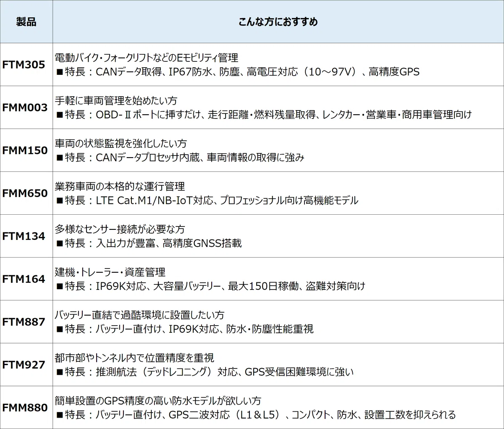
Task: Click the line 多様なセンサー接続が必要な方
Action: tap(120, 229)
